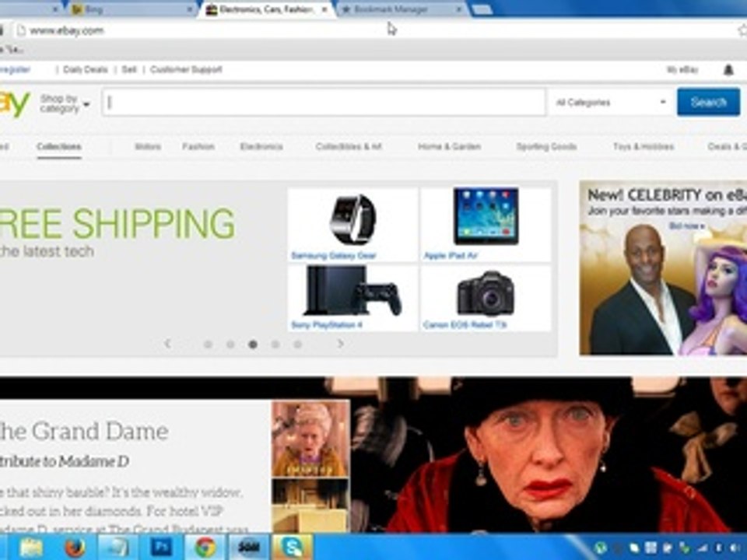Open Collectibles & Art category

[x=349, y=147]
